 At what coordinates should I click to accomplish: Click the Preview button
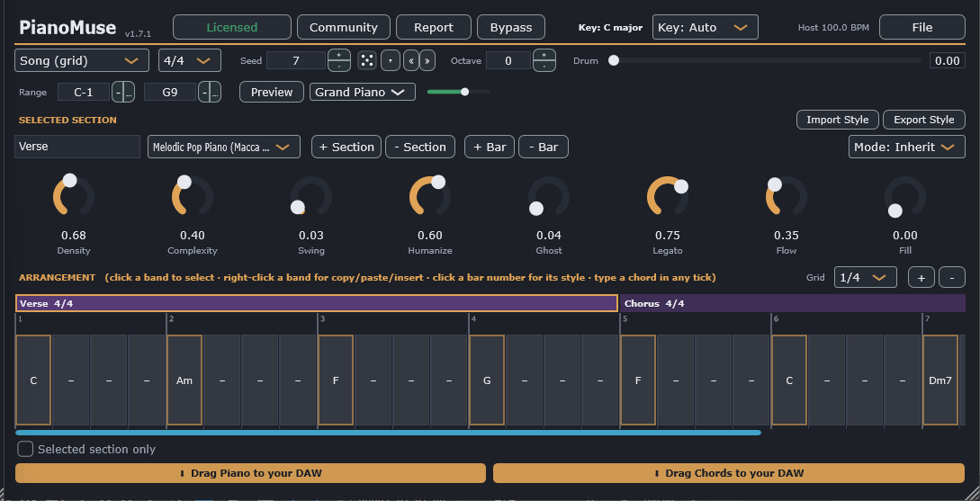(272, 92)
